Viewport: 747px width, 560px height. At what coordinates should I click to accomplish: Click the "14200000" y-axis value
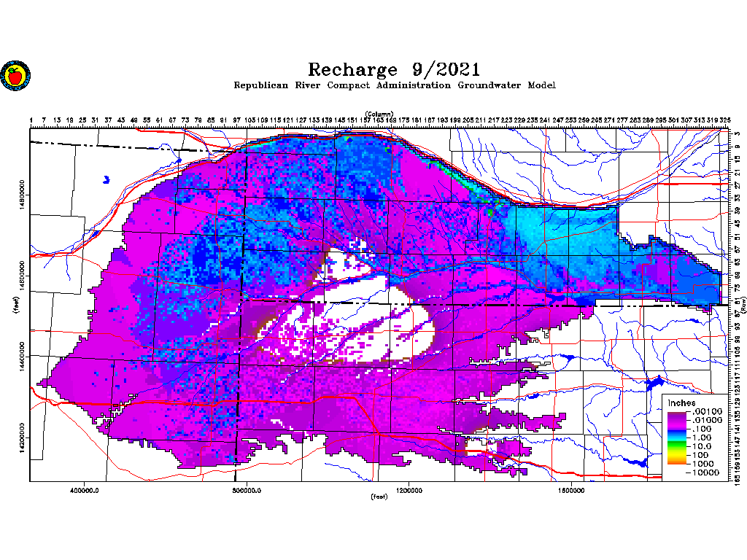[22, 438]
